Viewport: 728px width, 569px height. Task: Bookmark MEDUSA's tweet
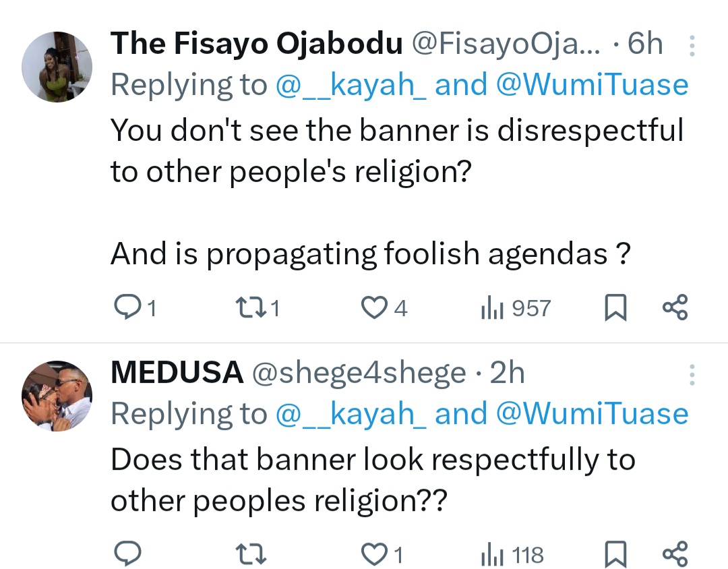click(615, 556)
